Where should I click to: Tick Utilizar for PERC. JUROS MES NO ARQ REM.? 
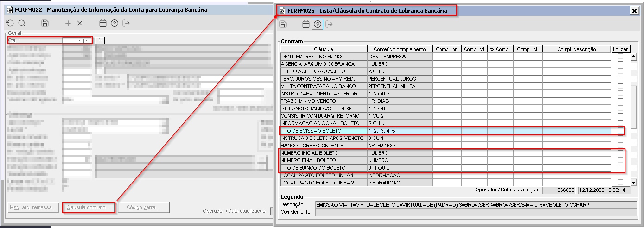[620, 79]
